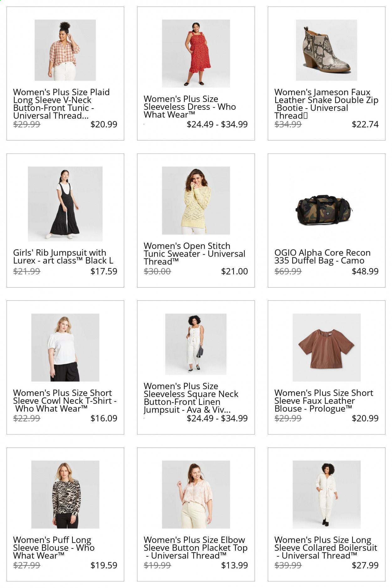Select the yellow open stitch sweater image

tap(196, 200)
